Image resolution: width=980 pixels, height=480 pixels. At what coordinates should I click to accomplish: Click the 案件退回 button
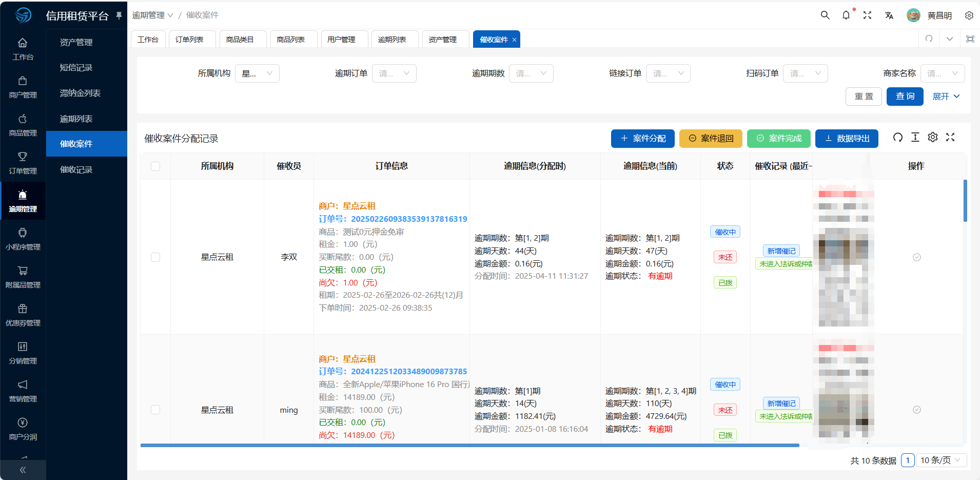[x=711, y=139]
